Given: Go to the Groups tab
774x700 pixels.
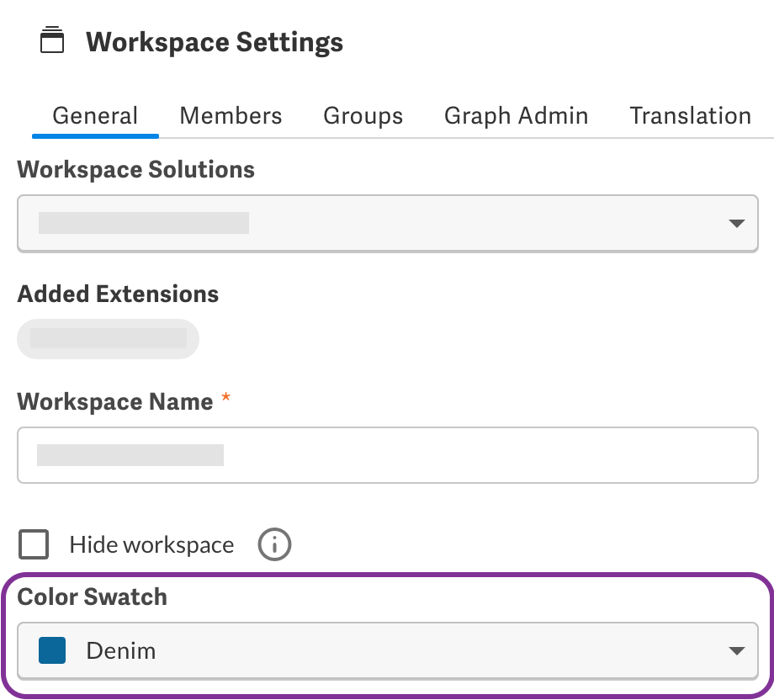Looking at the screenshot, I should click(363, 115).
